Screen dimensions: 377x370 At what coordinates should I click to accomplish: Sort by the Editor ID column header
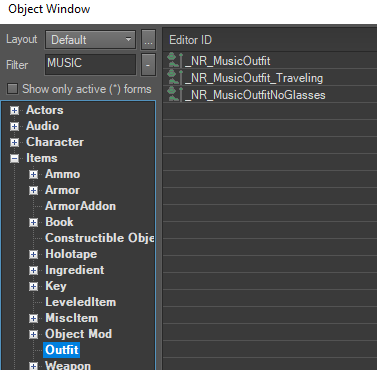pyautogui.click(x=190, y=40)
